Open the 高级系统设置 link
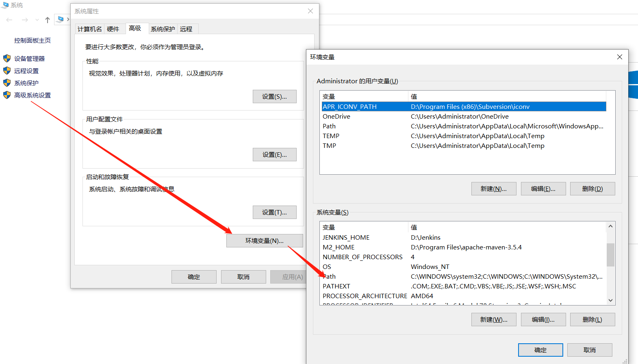The height and width of the screenshot is (364, 638). [x=33, y=95]
